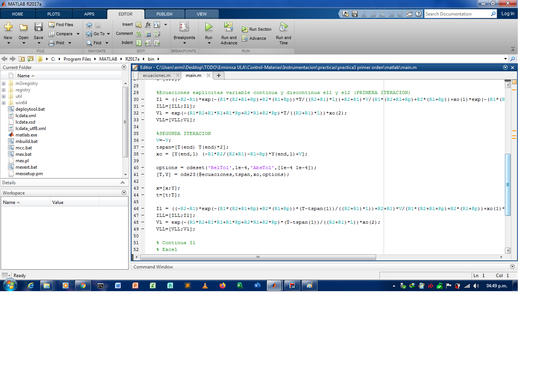Expand the win64 folder in Current Folder

pyautogui.click(x=3, y=103)
